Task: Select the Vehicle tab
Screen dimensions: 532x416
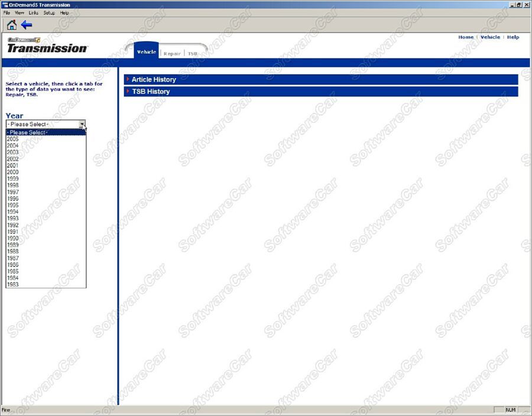Action: [x=147, y=52]
